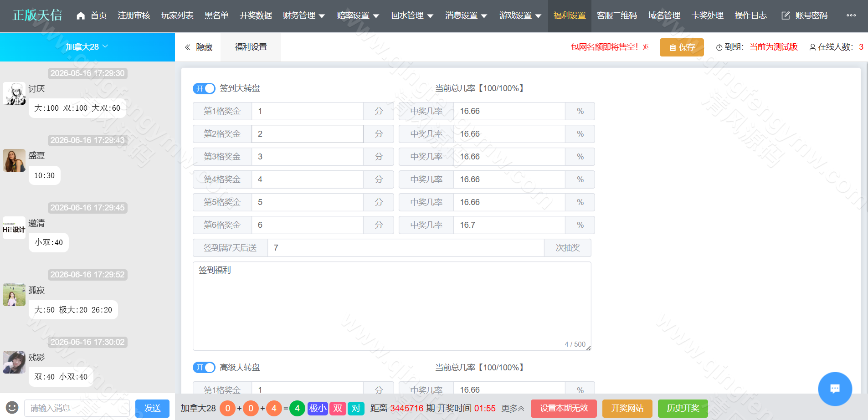Open 盛夏's avatar picture
The image size is (868, 420).
pos(14,160)
